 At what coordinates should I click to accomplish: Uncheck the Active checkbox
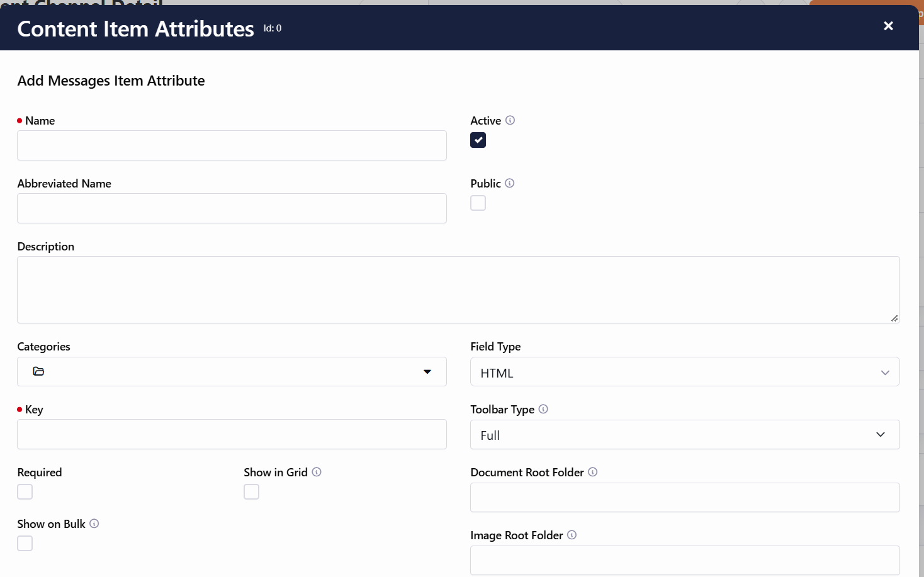[x=478, y=140]
